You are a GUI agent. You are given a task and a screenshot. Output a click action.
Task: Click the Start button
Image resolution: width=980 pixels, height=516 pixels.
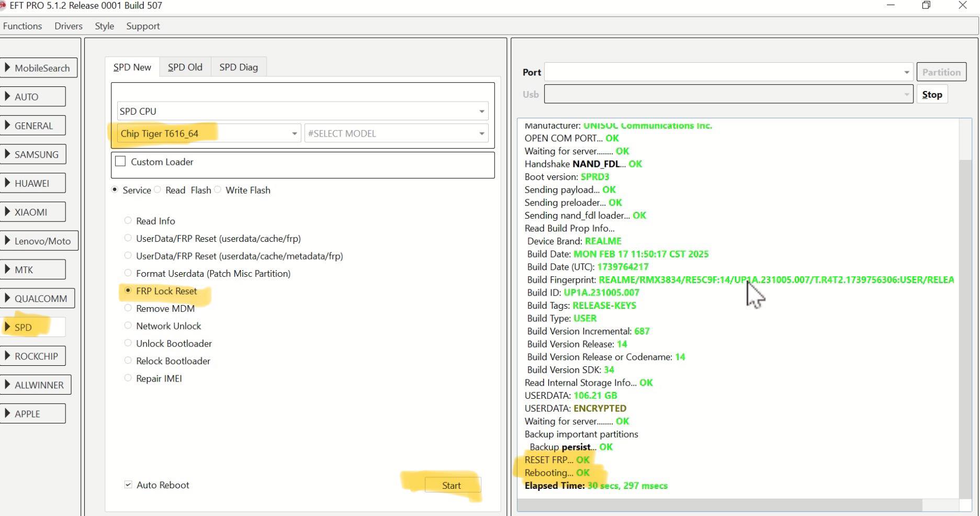(x=452, y=485)
